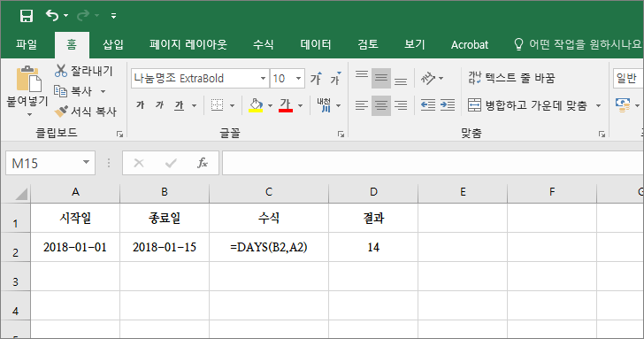Click the 내천 phonetic guide icon
The image size is (644, 339).
(324, 105)
